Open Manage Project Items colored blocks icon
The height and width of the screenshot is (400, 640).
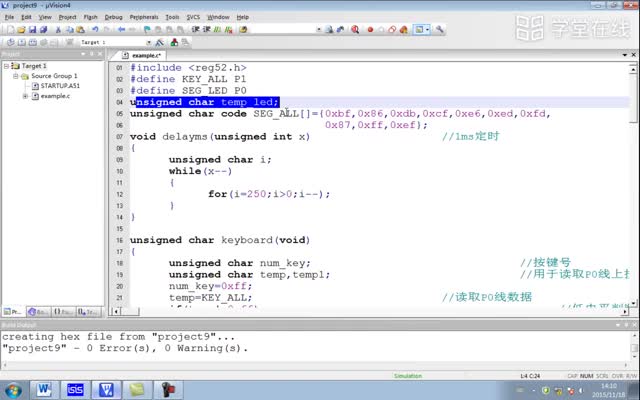coord(174,42)
